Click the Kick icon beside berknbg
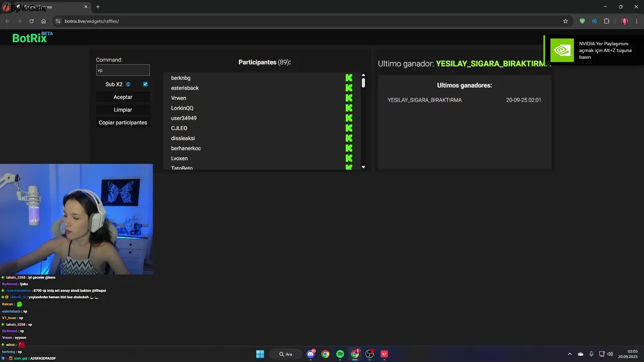The width and height of the screenshot is (644, 362). point(349,78)
